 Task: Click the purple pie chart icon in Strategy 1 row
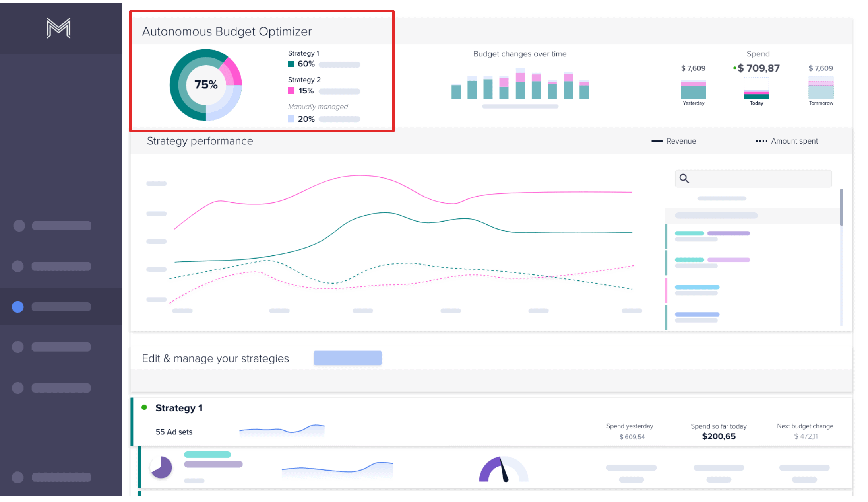click(x=161, y=467)
